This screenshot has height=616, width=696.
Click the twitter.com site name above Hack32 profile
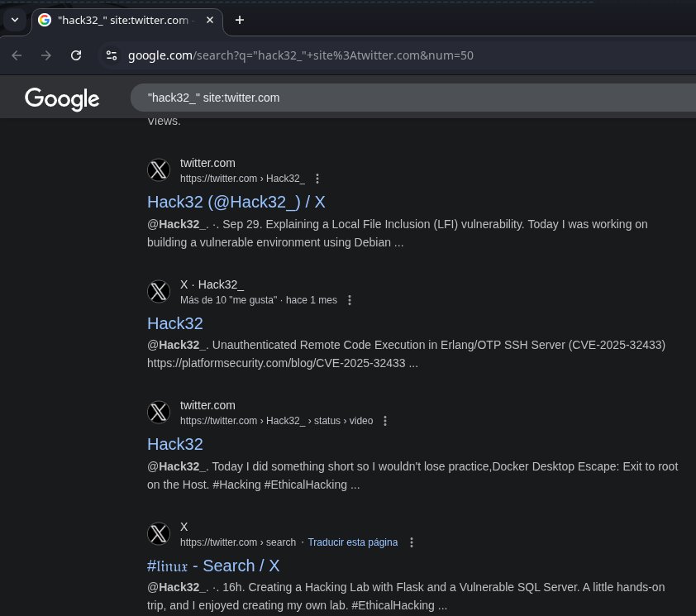click(207, 163)
